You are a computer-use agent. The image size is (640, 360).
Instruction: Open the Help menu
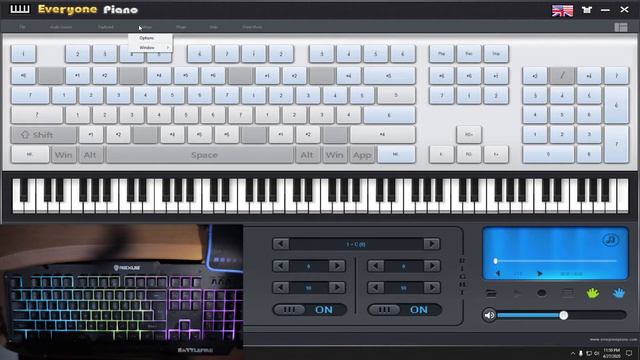pos(213,27)
